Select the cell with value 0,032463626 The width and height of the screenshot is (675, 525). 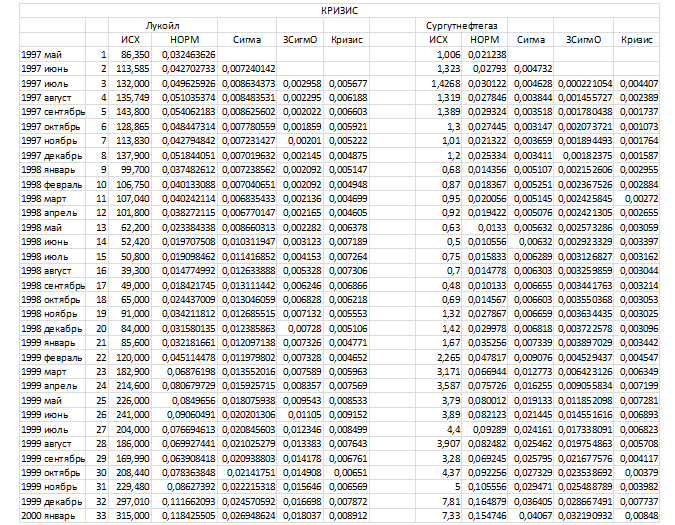[184, 55]
